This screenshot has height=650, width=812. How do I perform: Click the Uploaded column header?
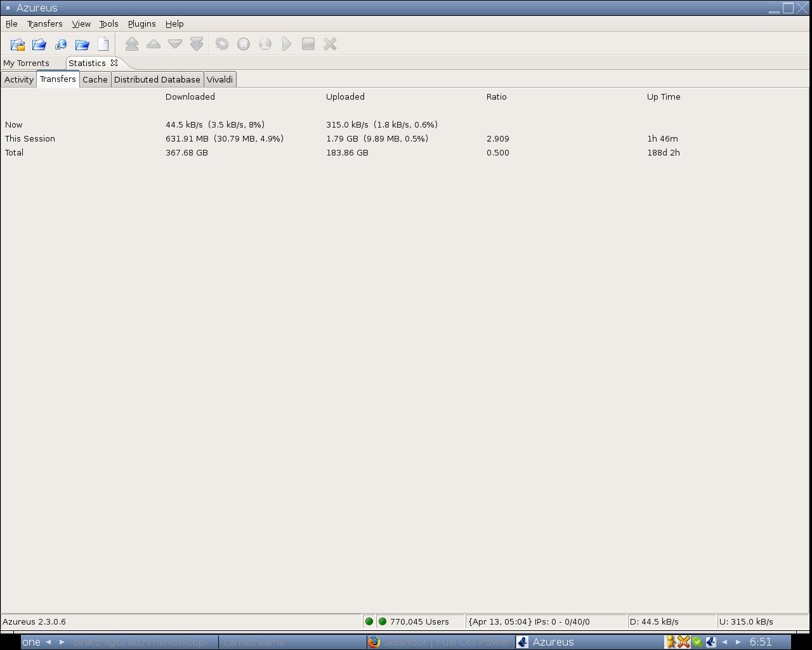pyautogui.click(x=345, y=96)
